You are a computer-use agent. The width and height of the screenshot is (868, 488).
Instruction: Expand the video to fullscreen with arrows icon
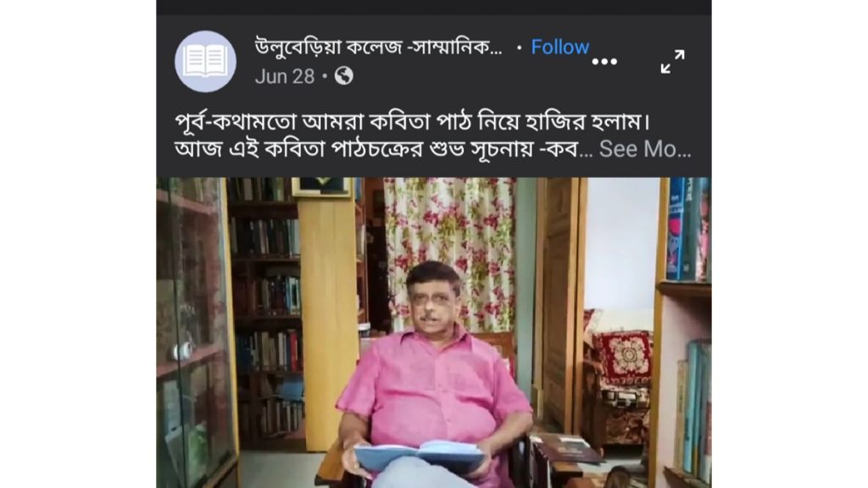click(672, 61)
